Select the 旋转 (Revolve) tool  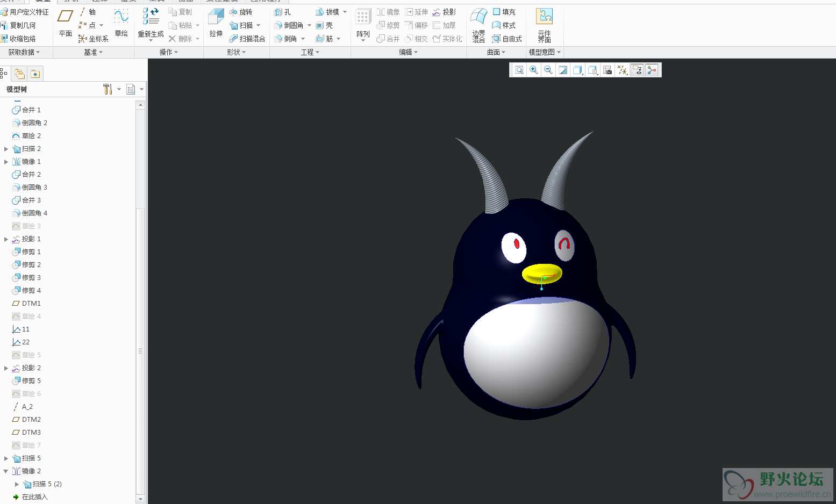pos(240,12)
